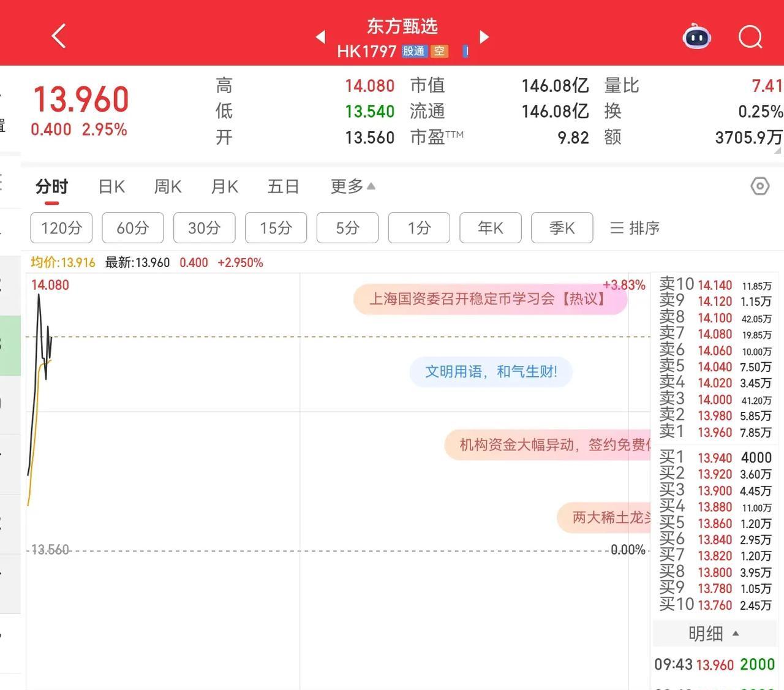The width and height of the screenshot is (784, 690).
Task: Select the 买7 13.820 order row
Action: coord(715,556)
